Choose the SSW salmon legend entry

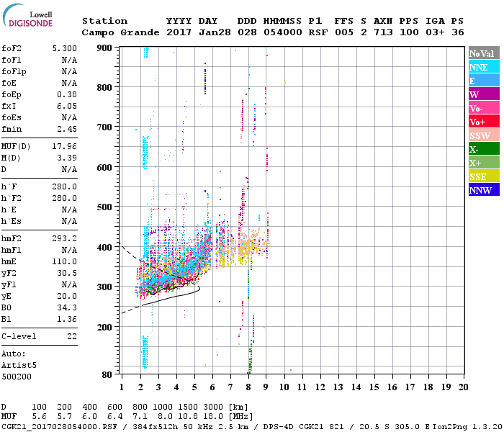(x=483, y=135)
